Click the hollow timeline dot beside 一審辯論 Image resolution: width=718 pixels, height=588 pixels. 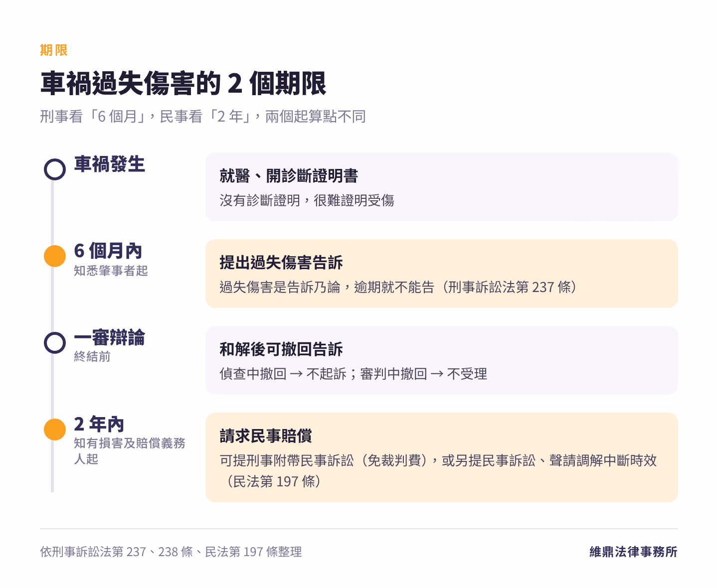pyautogui.click(x=55, y=343)
